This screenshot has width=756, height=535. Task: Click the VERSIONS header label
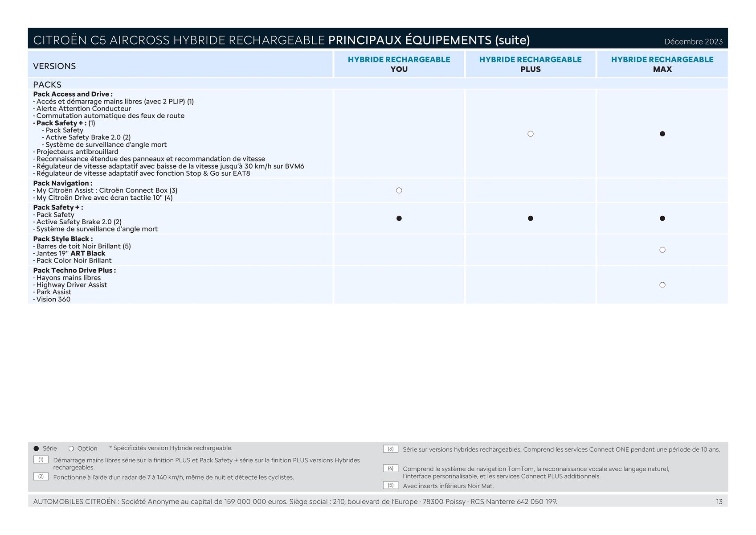(x=54, y=66)
